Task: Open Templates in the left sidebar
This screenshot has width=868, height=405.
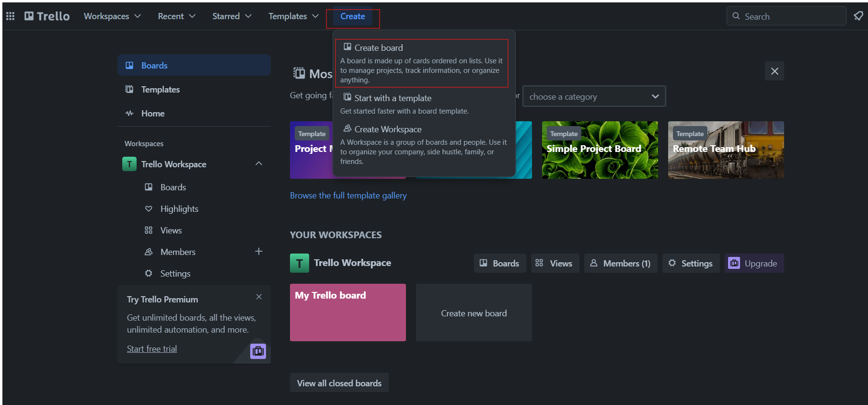Action: coord(194,89)
